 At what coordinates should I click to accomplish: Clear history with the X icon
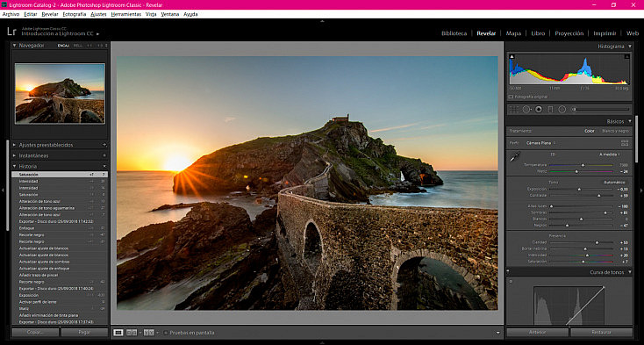[104, 166]
